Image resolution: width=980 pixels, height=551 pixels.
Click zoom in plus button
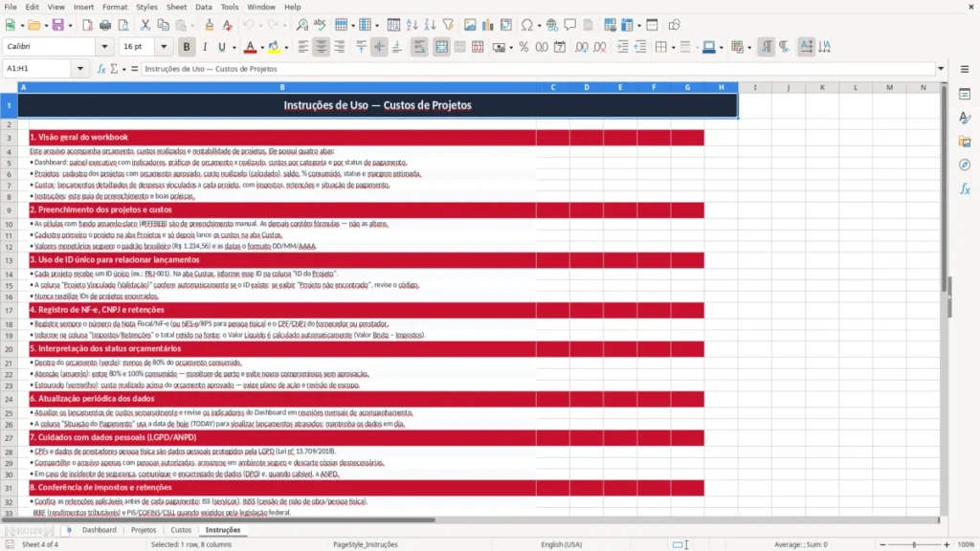point(947,544)
